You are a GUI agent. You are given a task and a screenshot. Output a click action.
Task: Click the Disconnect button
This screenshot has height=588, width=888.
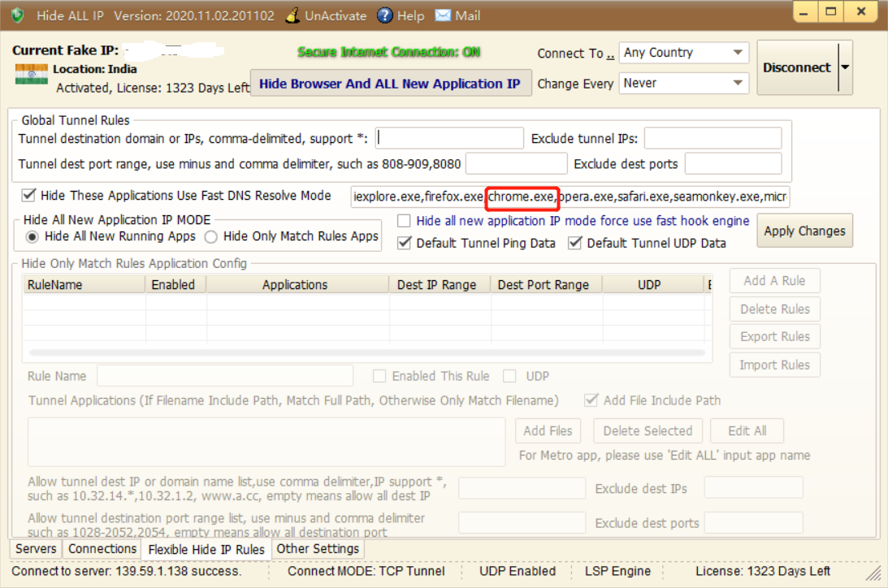(797, 67)
